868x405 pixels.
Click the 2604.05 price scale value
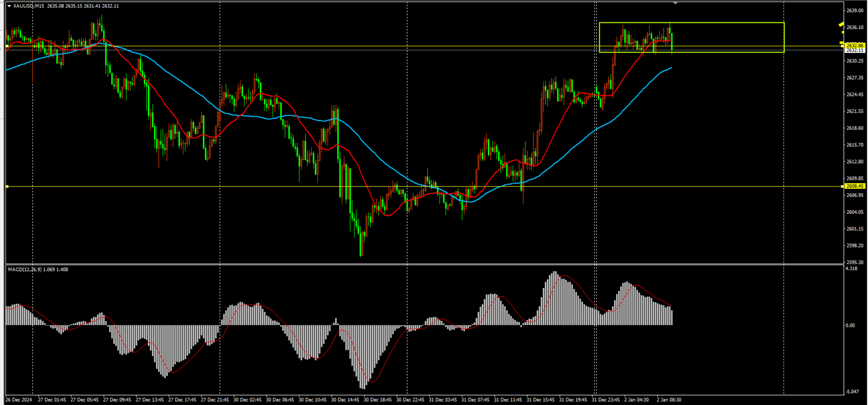(855, 212)
